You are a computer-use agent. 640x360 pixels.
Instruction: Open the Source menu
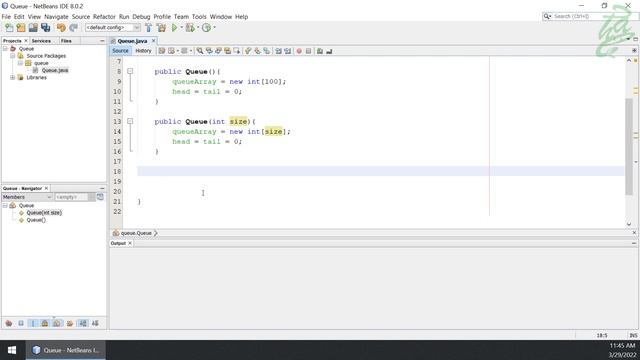tap(81, 17)
